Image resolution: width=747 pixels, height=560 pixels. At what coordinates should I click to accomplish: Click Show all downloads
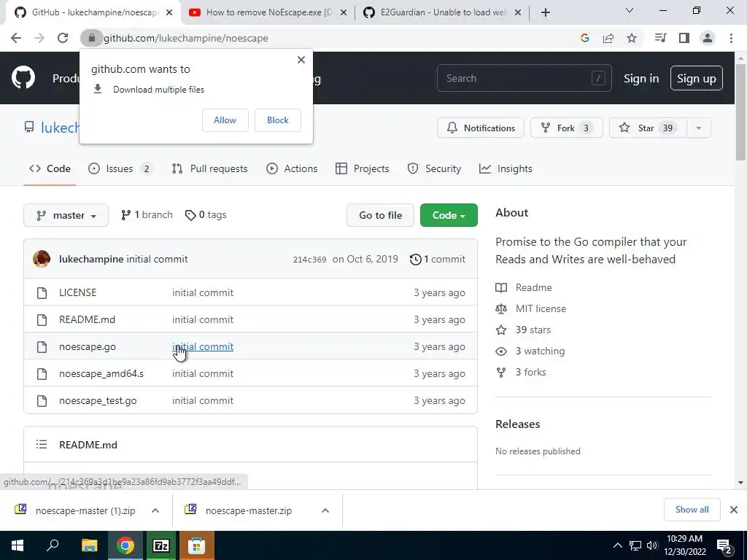(692, 510)
